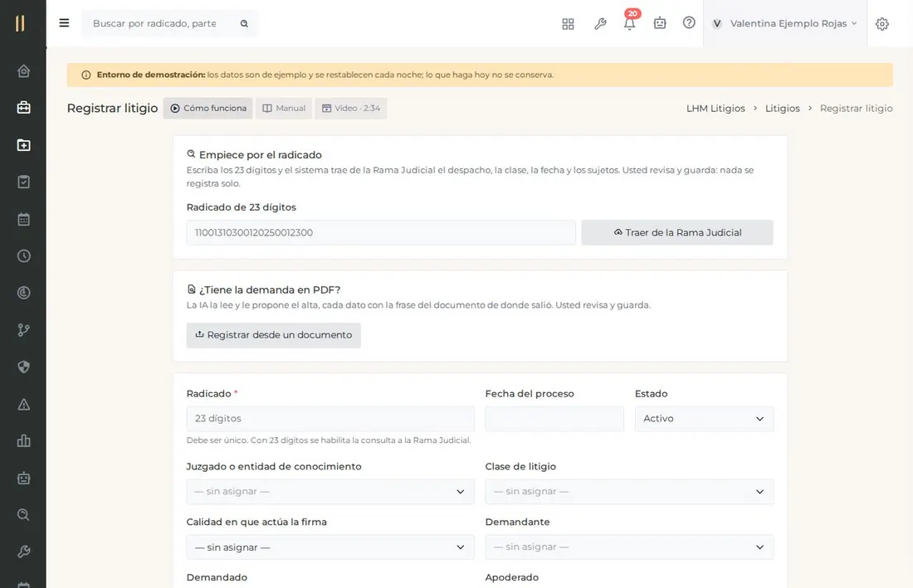Open the grid apps icon in top bar
The image size is (913, 588).
click(x=568, y=24)
